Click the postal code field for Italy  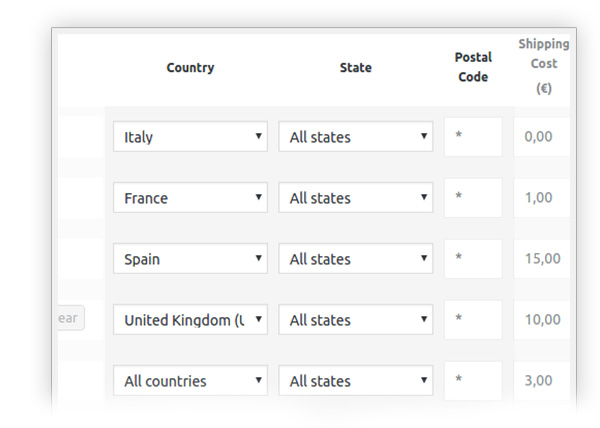(x=473, y=137)
